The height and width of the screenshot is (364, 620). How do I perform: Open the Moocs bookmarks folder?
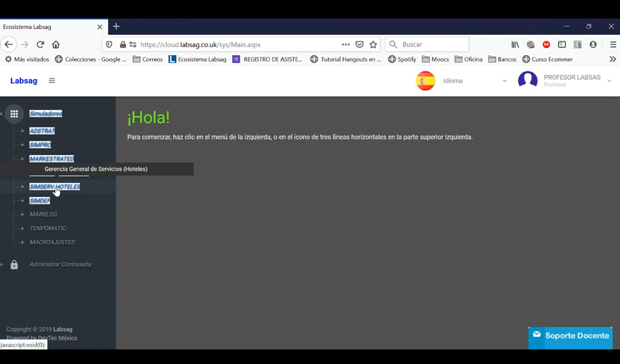435,59
